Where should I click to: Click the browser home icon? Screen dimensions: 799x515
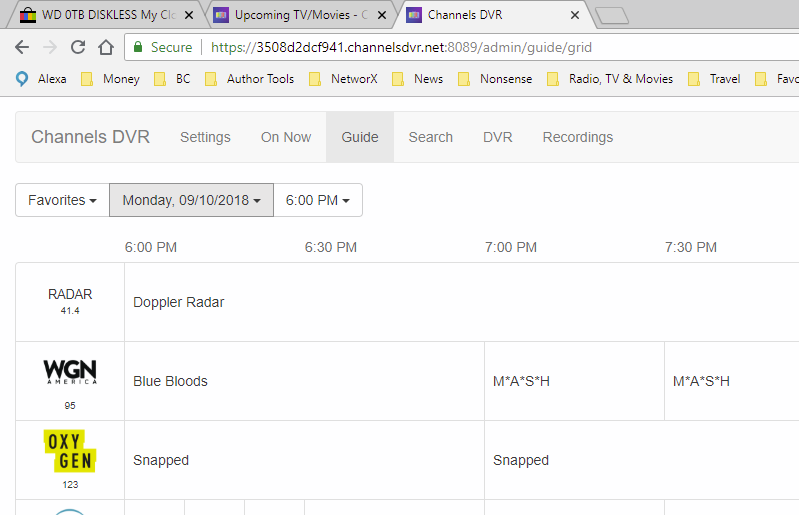[x=105, y=47]
